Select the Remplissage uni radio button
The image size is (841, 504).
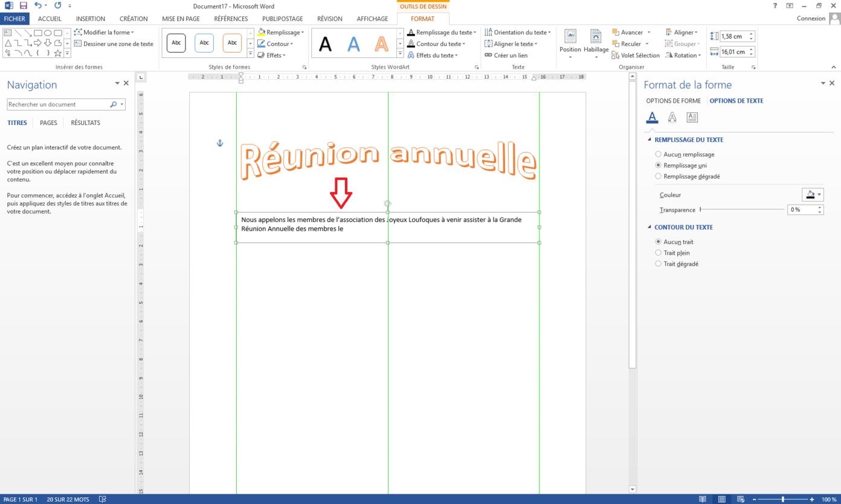(659, 165)
